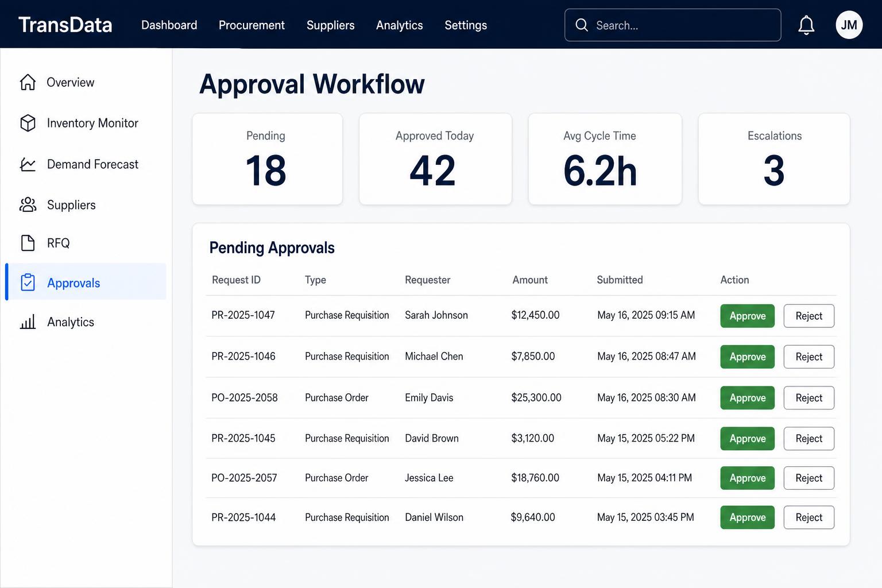Approve request PR-2025-1044

pyautogui.click(x=747, y=517)
